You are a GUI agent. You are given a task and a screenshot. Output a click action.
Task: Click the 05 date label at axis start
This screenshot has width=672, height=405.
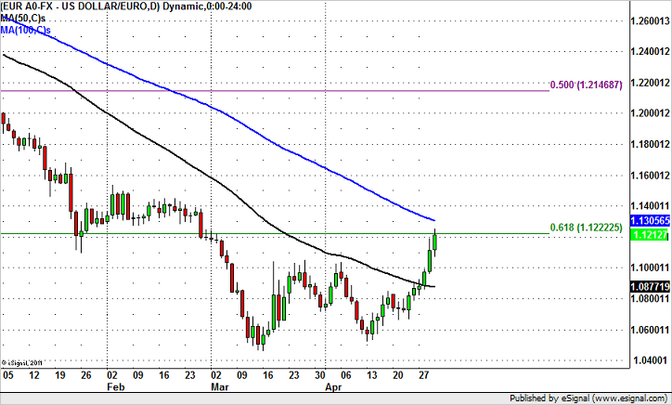click(9, 373)
